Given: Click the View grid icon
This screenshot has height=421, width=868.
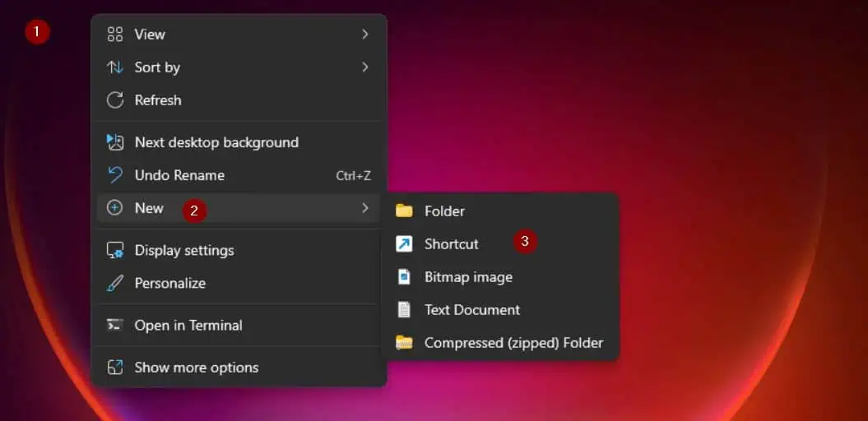Looking at the screenshot, I should [114, 35].
